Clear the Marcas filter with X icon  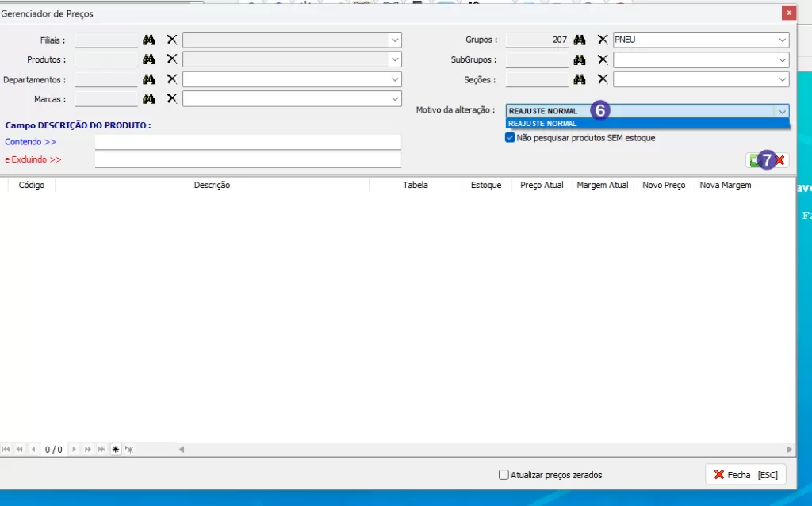[x=171, y=98]
